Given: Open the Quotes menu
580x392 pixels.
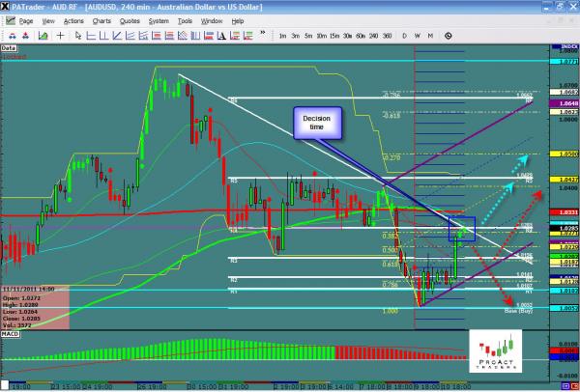Looking at the screenshot, I should coord(130,21).
